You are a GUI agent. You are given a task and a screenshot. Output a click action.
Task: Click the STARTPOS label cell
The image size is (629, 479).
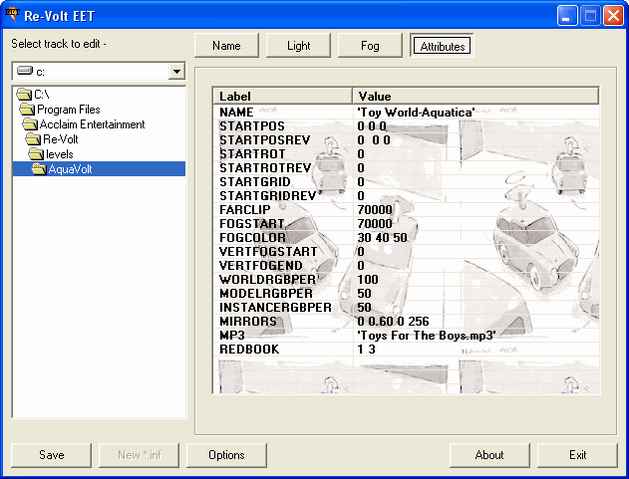(283, 126)
